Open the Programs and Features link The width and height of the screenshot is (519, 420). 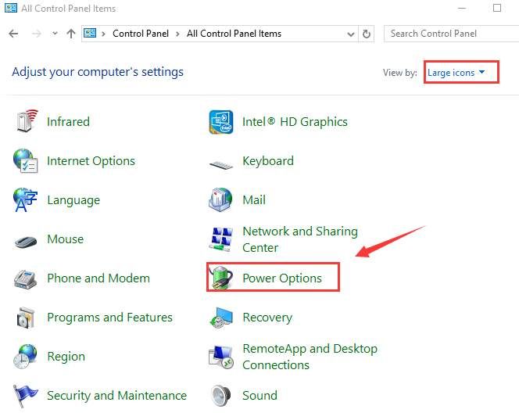(109, 318)
